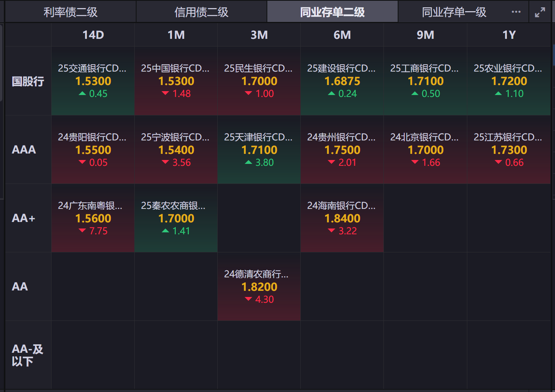Viewport: 555px width, 392px height.
Task: Open the 24海南银行CD cell
Action: [x=342, y=218]
